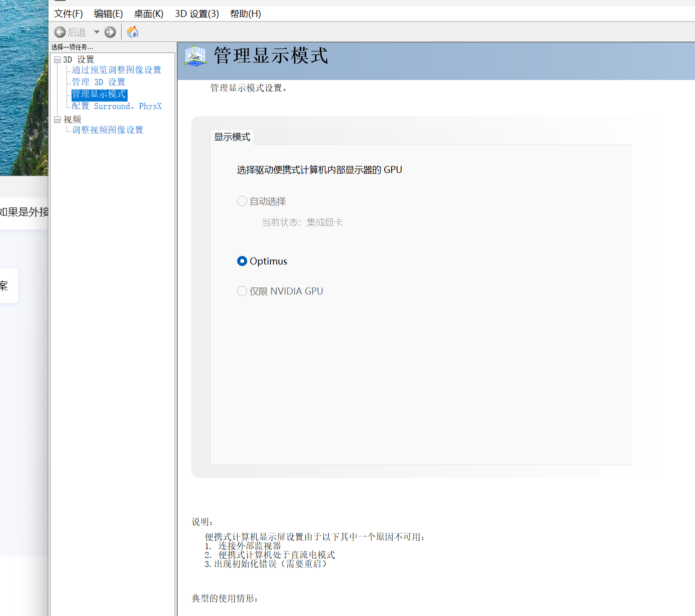Go to the Home page icon
Screen dimensions: 695x616
(x=133, y=32)
